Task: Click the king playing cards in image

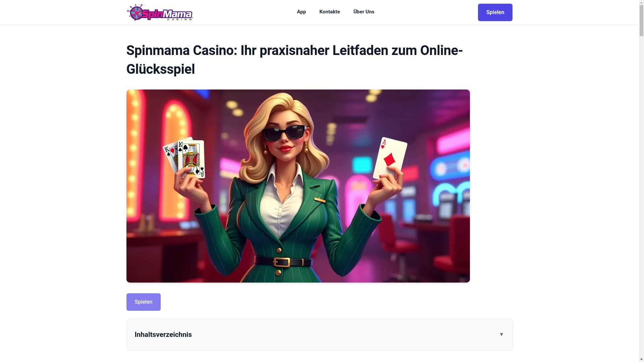Action: tap(184, 157)
